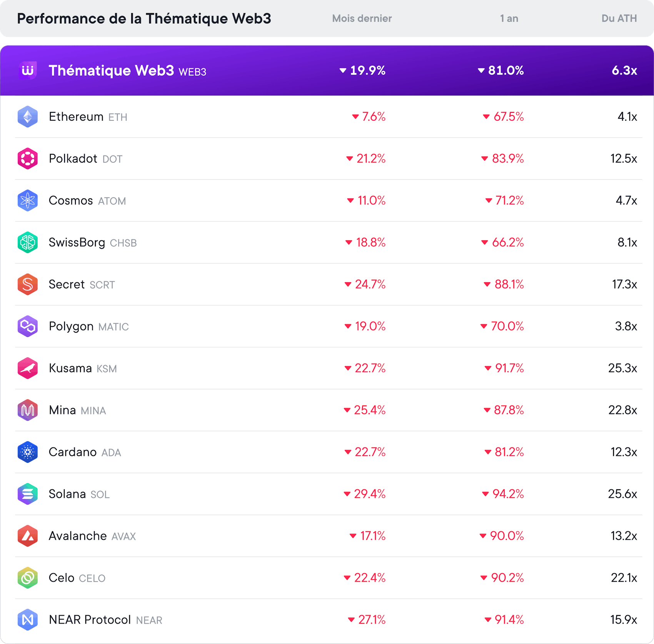Click the Celo 22.1x ATH value

(x=624, y=578)
